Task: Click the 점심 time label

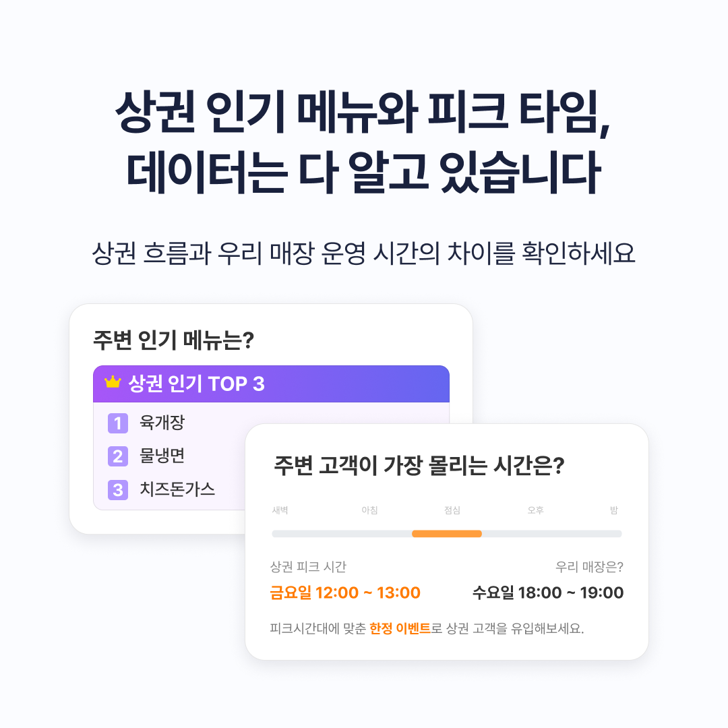Action: [x=452, y=510]
